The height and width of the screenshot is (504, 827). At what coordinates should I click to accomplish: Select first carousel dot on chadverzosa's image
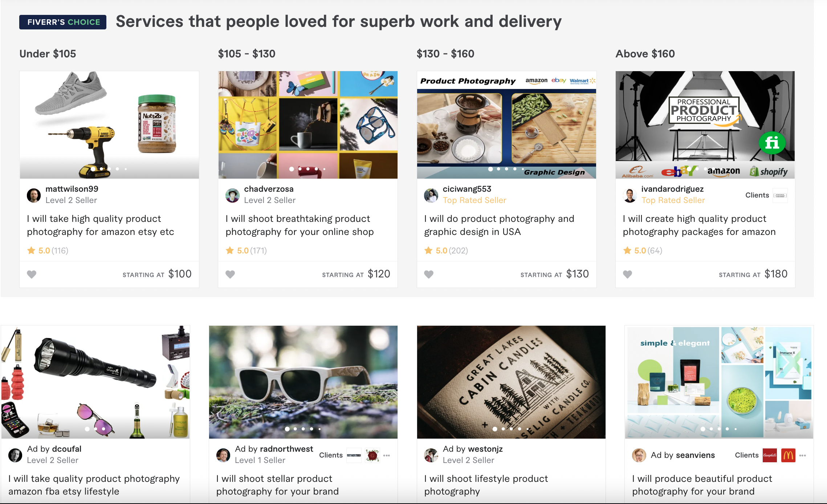[292, 169]
